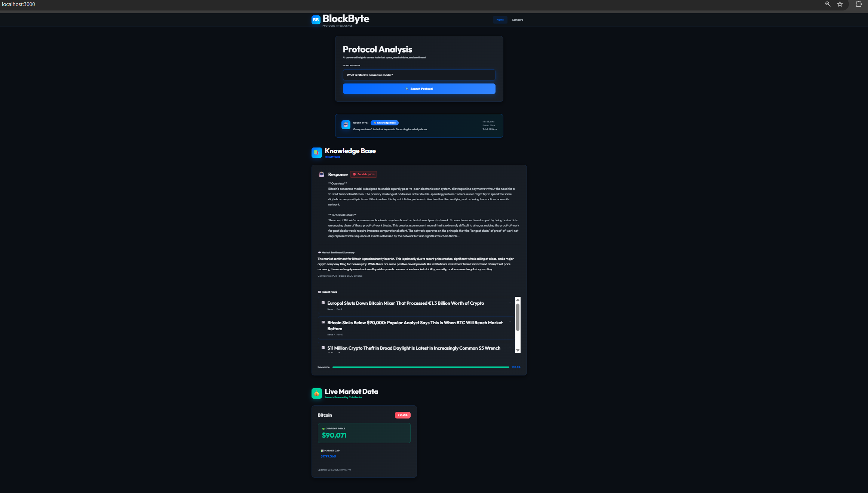Switch to the Compare tab

point(517,20)
